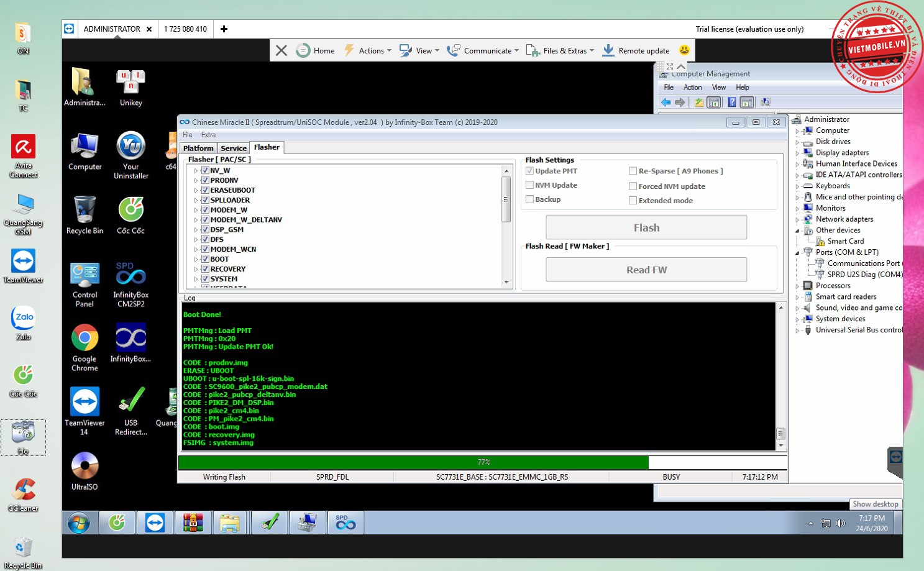The width and height of the screenshot is (924, 571).
Task: Open the green Cốc Cốc browser shortcut
Action: point(130,215)
